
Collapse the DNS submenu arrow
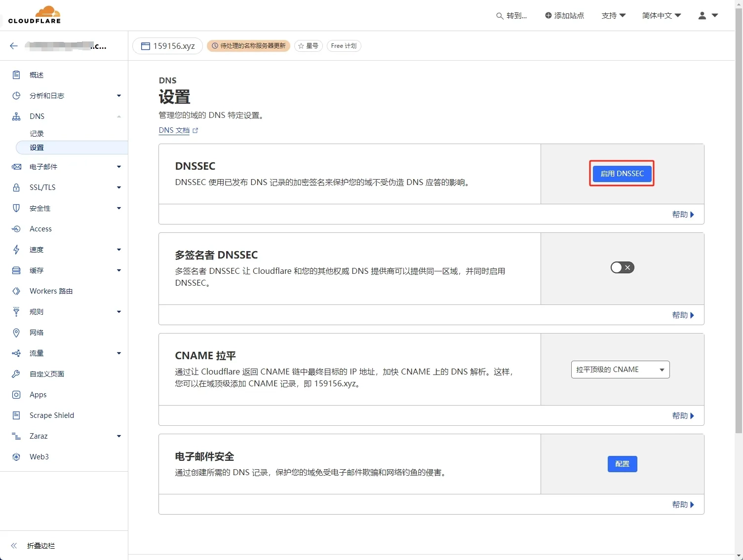click(x=119, y=116)
